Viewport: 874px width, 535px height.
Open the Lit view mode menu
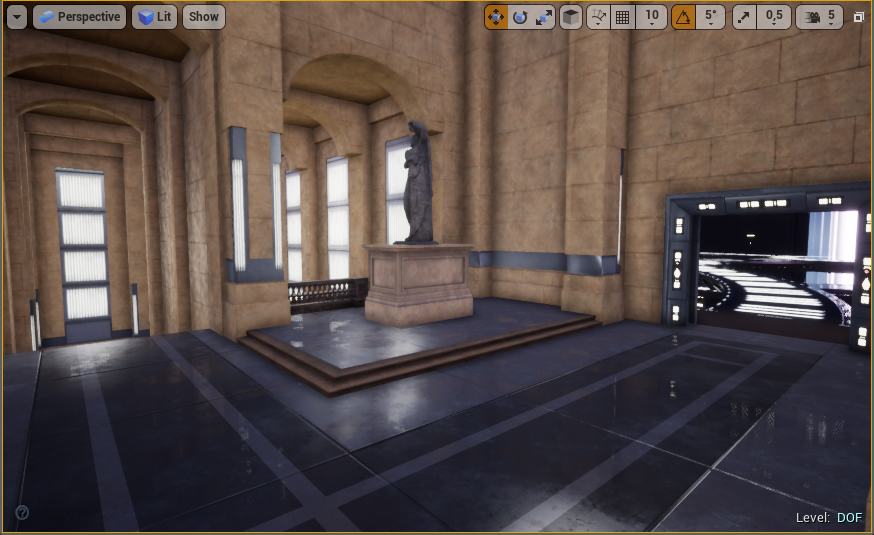click(x=154, y=17)
